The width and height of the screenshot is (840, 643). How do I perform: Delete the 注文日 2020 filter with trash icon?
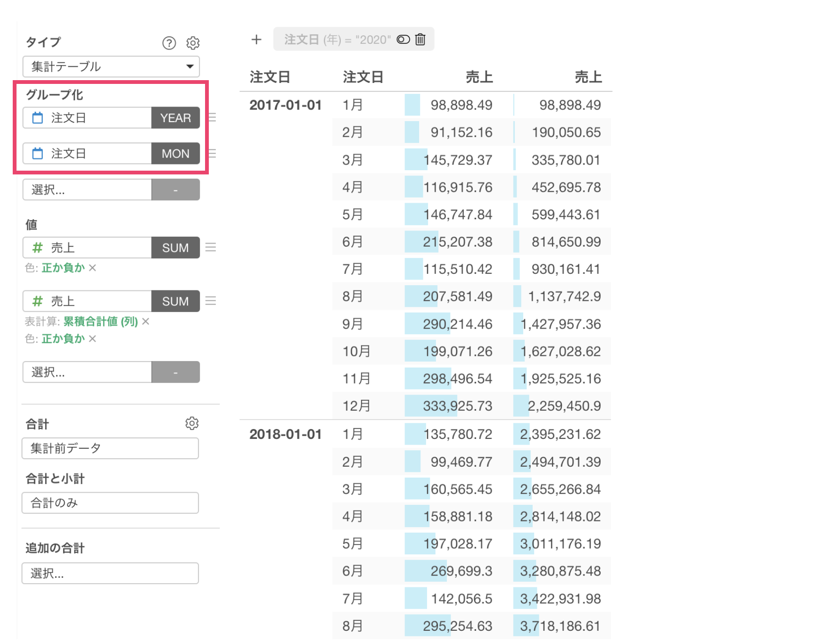click(420, 40)
